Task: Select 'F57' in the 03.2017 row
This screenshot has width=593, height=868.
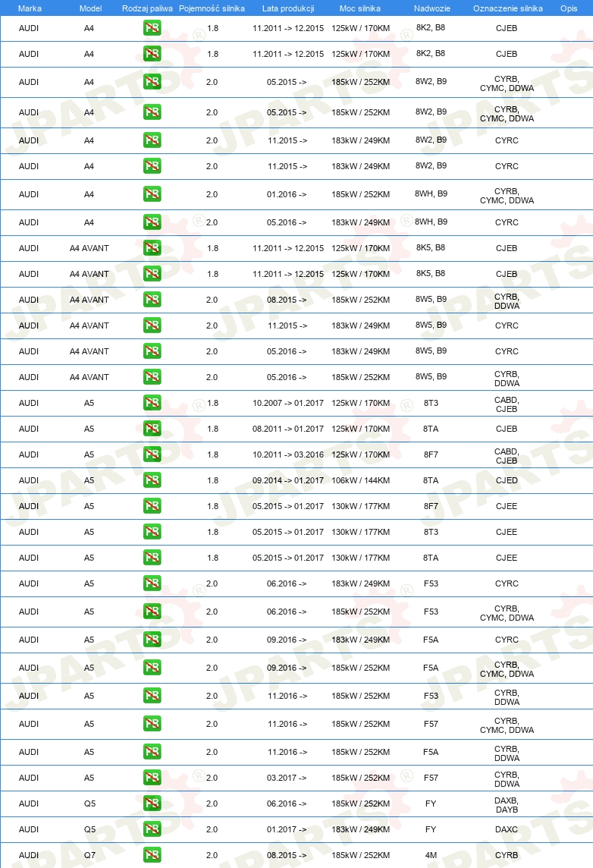Action: tap(431, 778)
